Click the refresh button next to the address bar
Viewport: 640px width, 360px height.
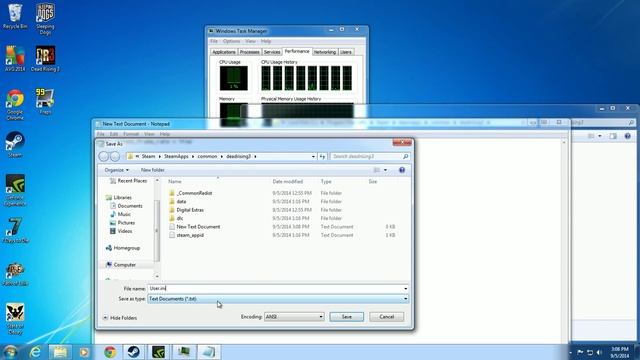tap(322, 156)
